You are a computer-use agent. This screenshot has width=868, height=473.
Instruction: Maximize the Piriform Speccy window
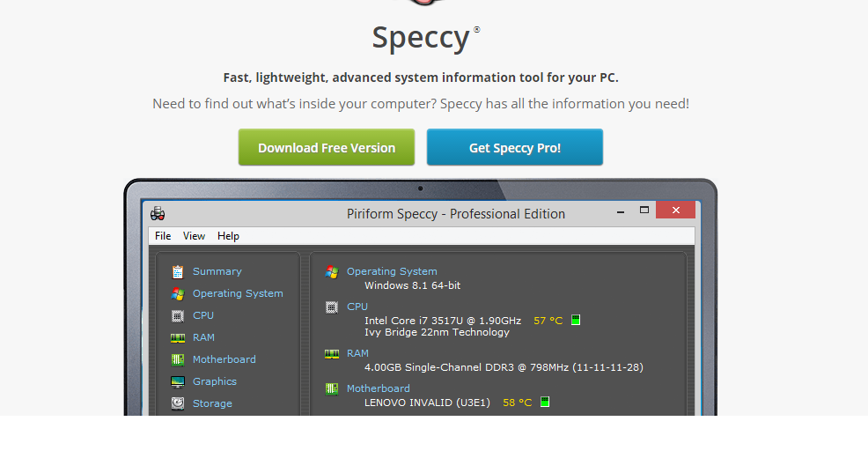(x=644, y=210)
